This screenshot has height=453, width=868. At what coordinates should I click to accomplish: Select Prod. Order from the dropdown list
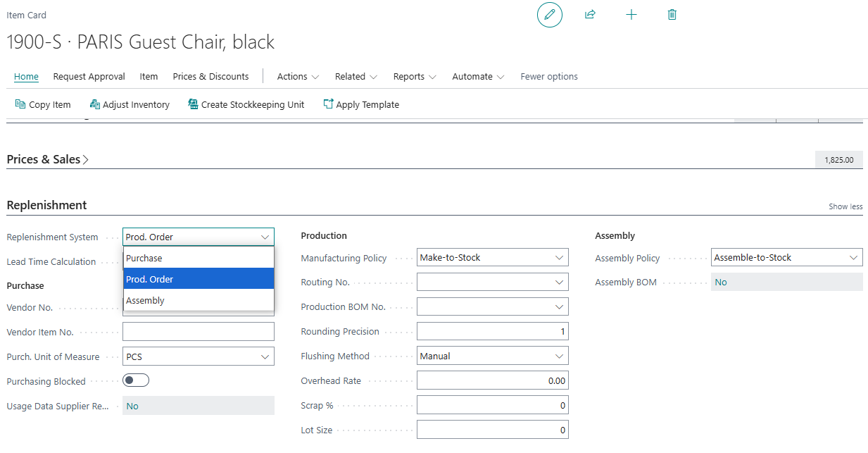pos(199,279)
